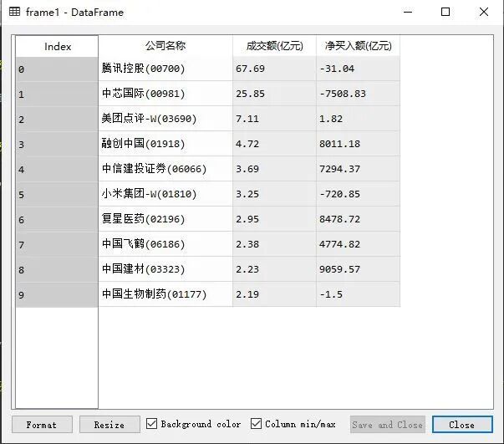Select cell 美团点评-W(03690)

click(165, 119)
